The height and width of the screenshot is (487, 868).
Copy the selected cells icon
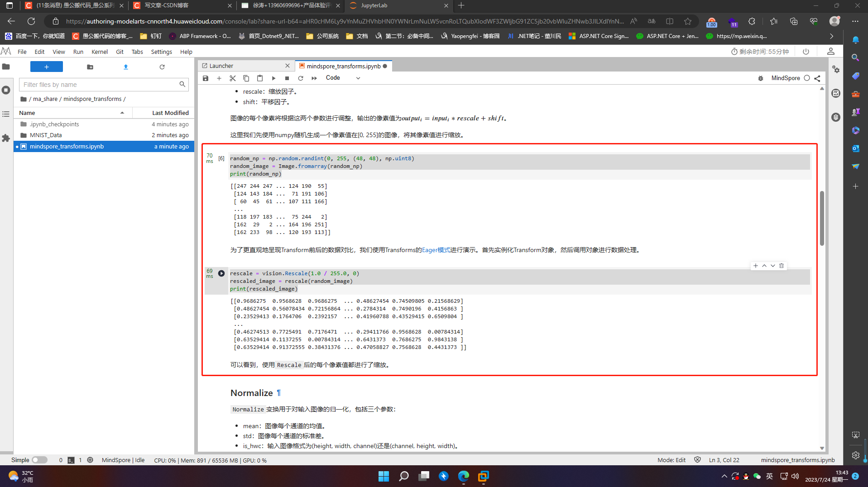click(x=246, y=78)
